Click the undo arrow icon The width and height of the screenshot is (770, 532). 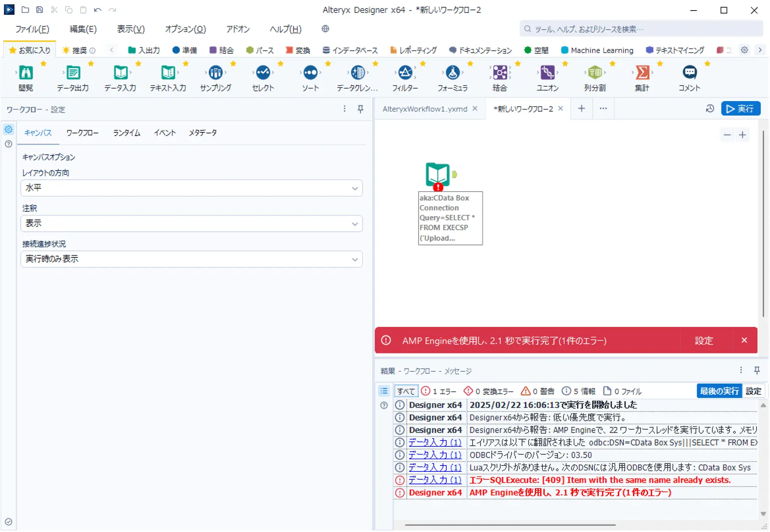[x=98, y=9]
